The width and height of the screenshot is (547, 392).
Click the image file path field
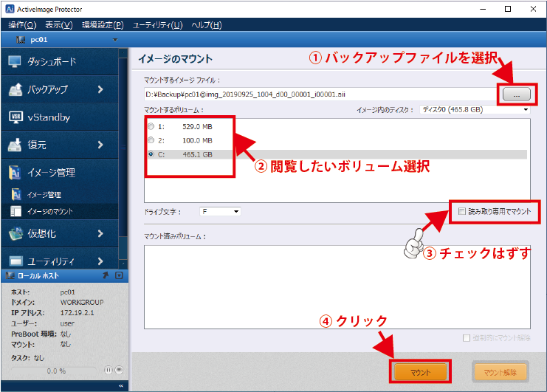click(317, 94)
